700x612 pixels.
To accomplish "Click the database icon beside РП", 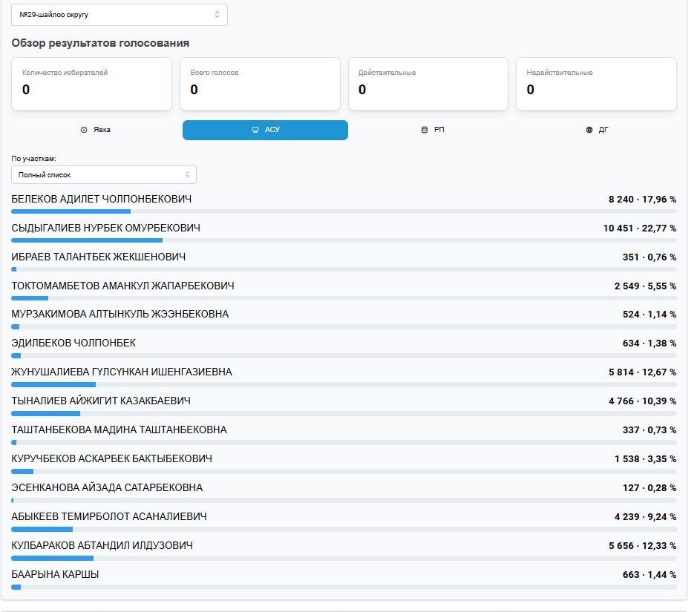I will (x=425, y=130).
